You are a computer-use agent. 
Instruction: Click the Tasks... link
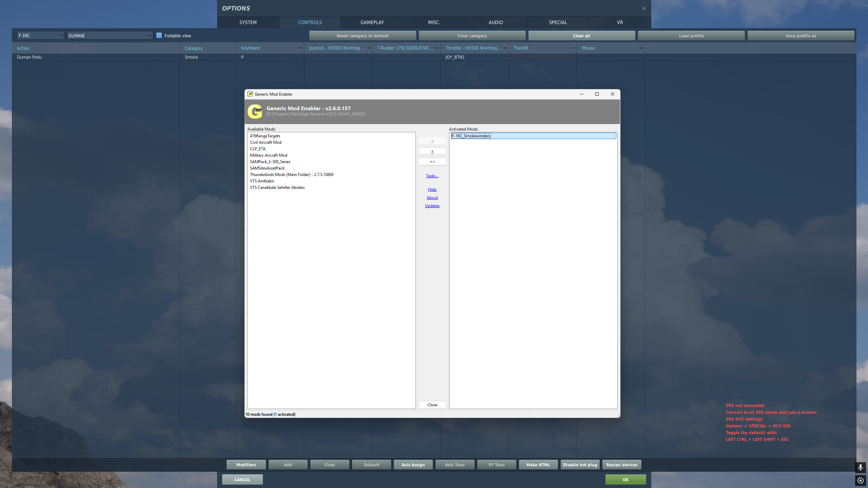432,176
